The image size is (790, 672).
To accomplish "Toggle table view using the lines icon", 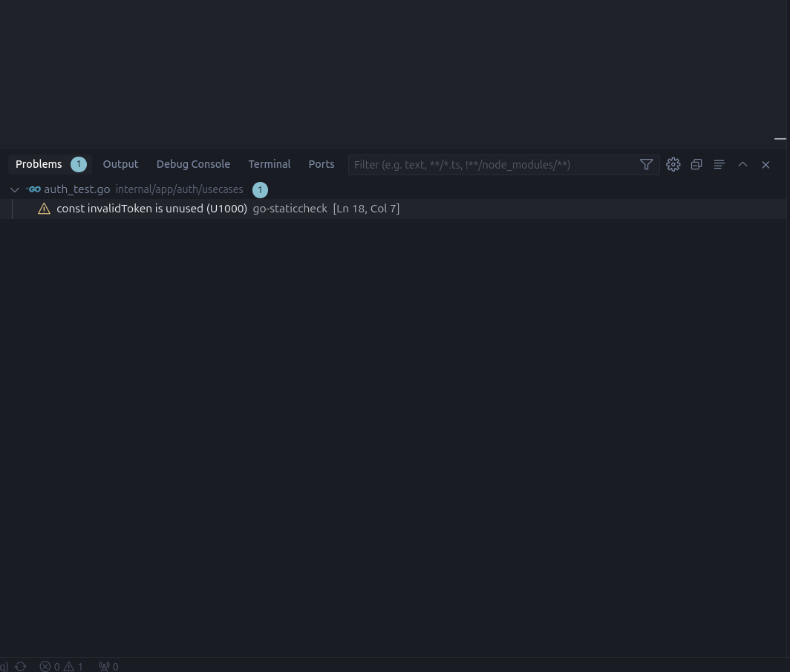I will click(x=719, y=165).
